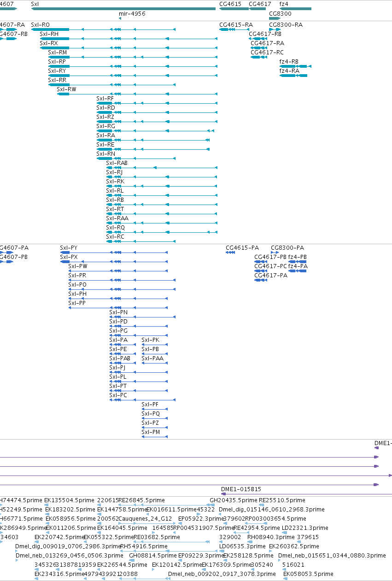Click the Cauquenes_24_G12 EST label

coord(145,519)
